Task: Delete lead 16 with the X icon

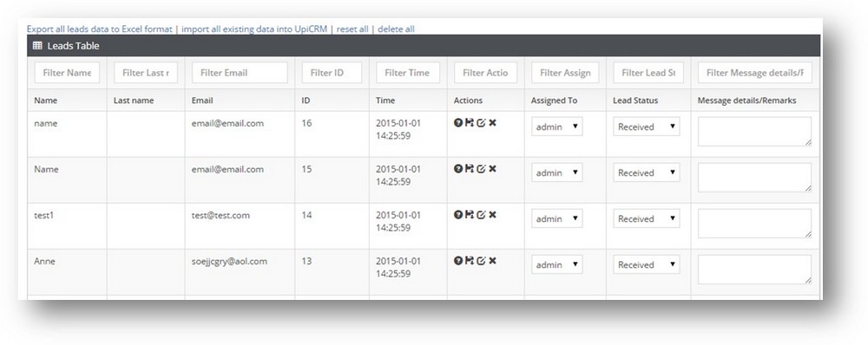Action: (492, 123)
